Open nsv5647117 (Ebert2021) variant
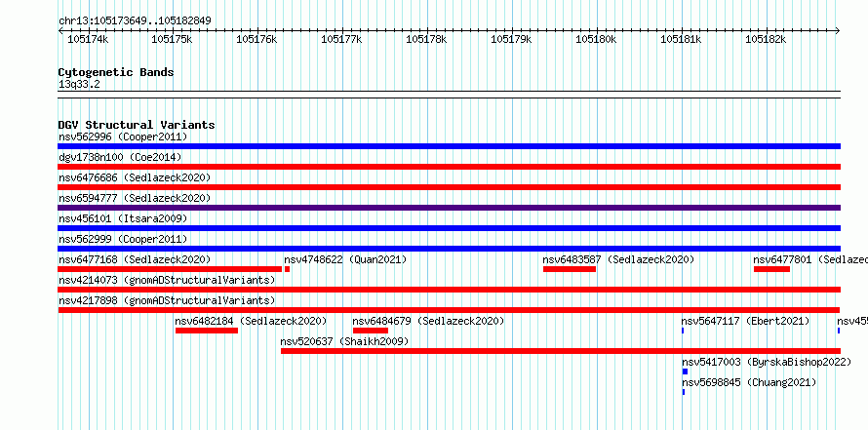Image resolution: width=868 pixels, height=430 pixels. pos(745,321)
